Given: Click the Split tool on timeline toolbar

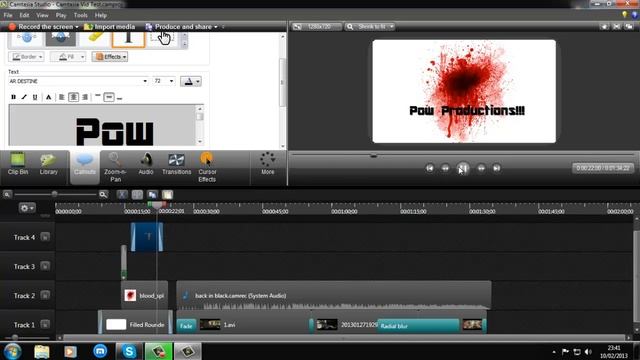Looking at the screenshot, I should (137, 195).
